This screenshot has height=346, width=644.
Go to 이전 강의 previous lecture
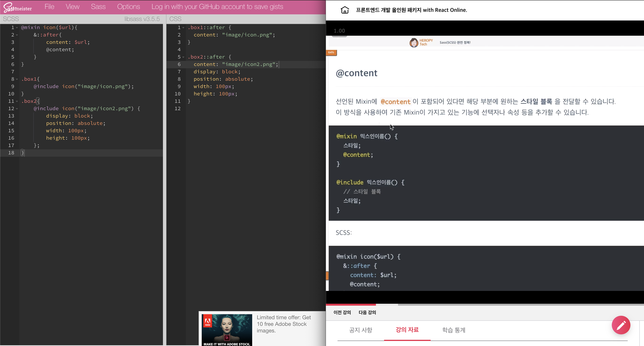342,312
